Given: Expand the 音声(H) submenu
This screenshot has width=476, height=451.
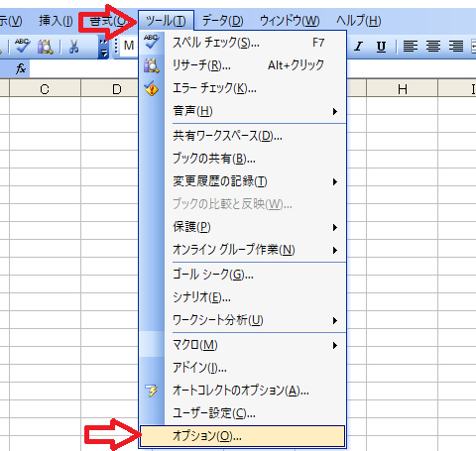Looking at the screenshot, I should (243, 111).
